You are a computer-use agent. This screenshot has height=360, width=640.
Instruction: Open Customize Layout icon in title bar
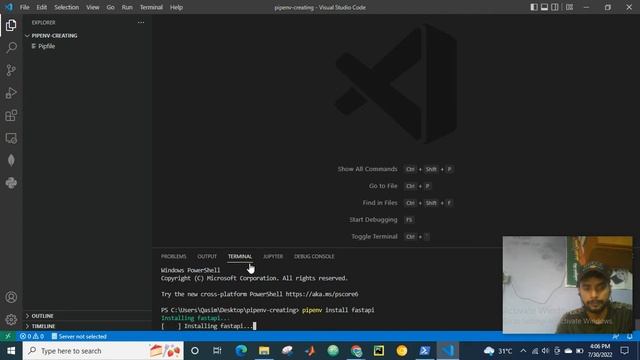pos(569,7)
